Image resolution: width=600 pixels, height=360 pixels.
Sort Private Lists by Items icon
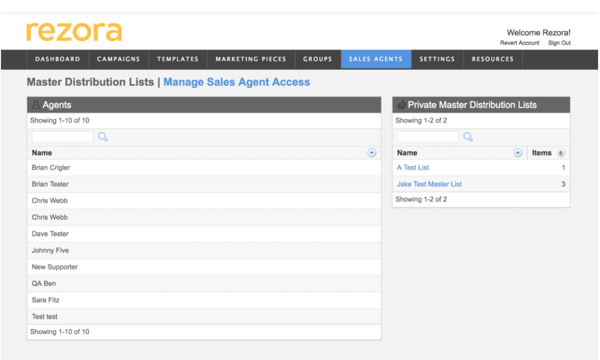point(561,153)
